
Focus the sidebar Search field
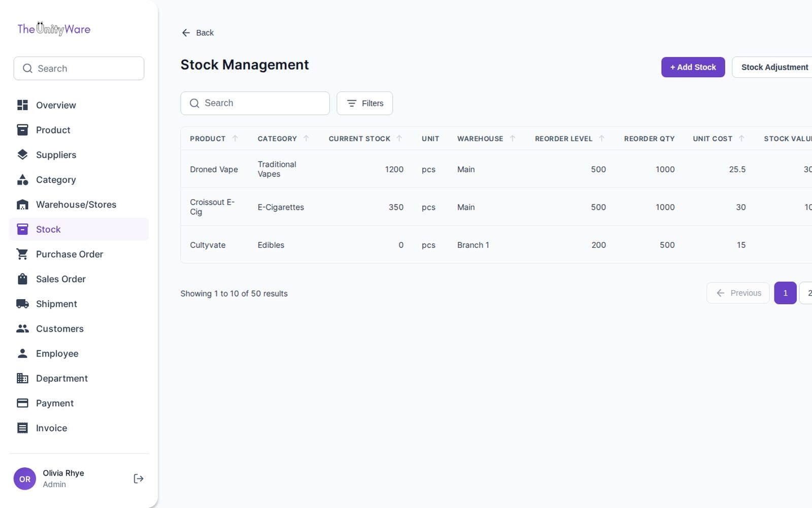click(79, 68)
